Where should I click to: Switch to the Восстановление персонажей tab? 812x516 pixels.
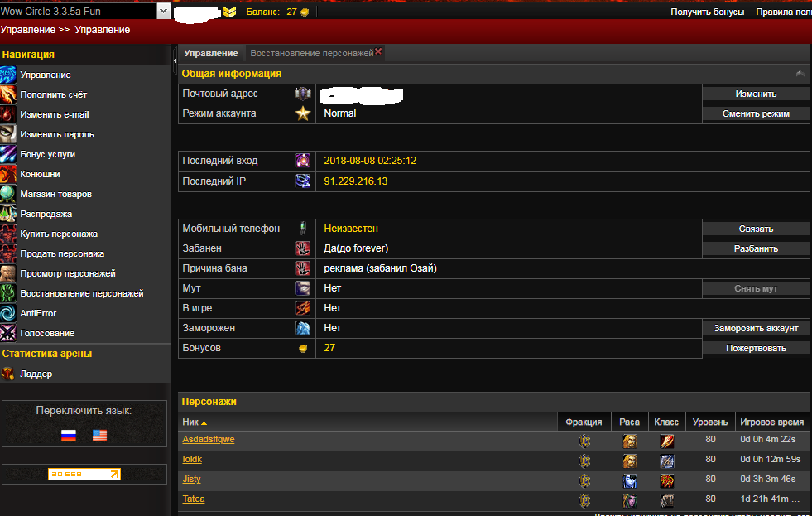tap(311, 53)
